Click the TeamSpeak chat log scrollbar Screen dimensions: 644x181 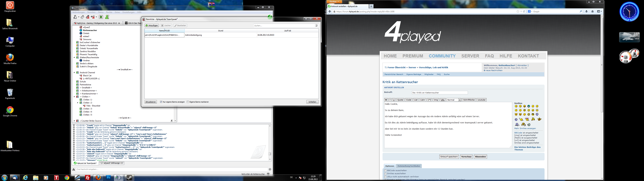(270, 142)
